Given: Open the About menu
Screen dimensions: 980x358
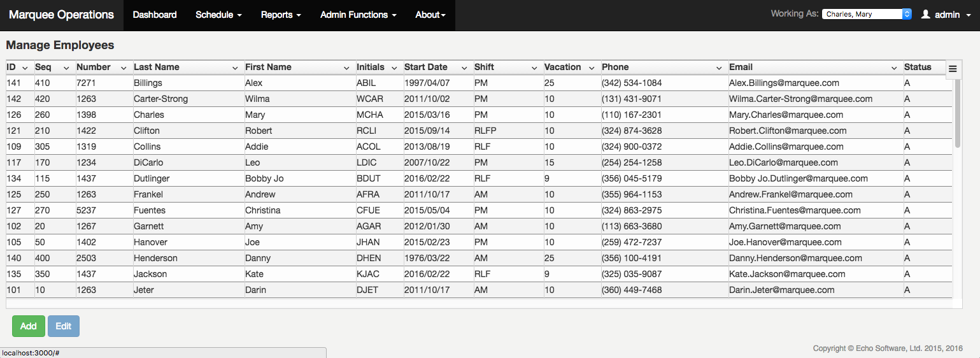Looking at the screenshot, I should (x=430, y=15).
